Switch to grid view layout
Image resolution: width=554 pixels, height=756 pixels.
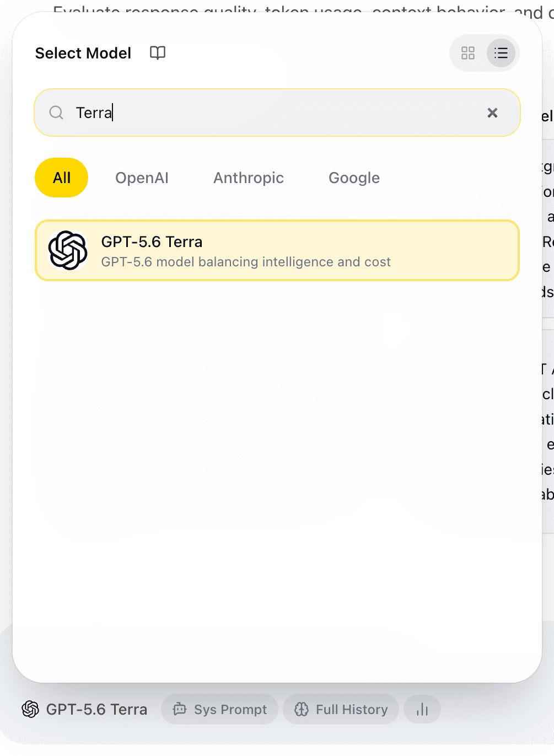(x=468, y=53)
